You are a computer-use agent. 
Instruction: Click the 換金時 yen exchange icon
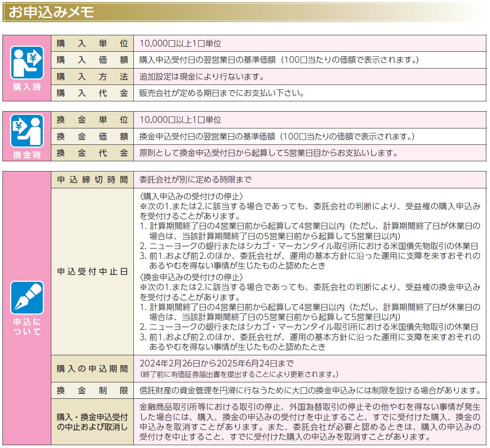(x=27, y=130)
